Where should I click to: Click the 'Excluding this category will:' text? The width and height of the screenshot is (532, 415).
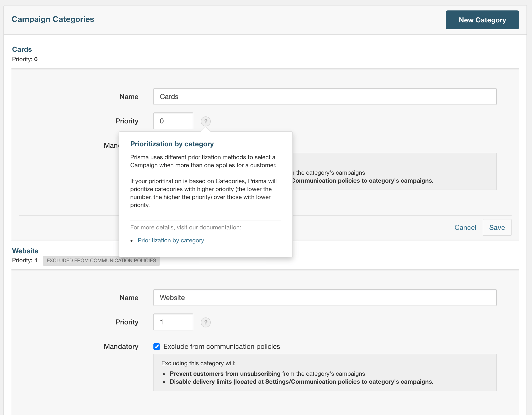click(x=198, y=363)
